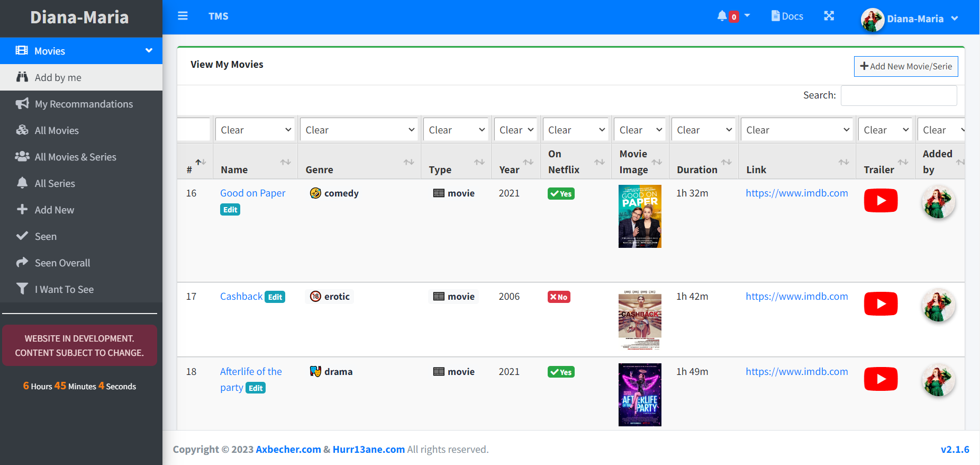Play the Cashback YouTube trailer
980x465 pixels.
pos(881,304)
